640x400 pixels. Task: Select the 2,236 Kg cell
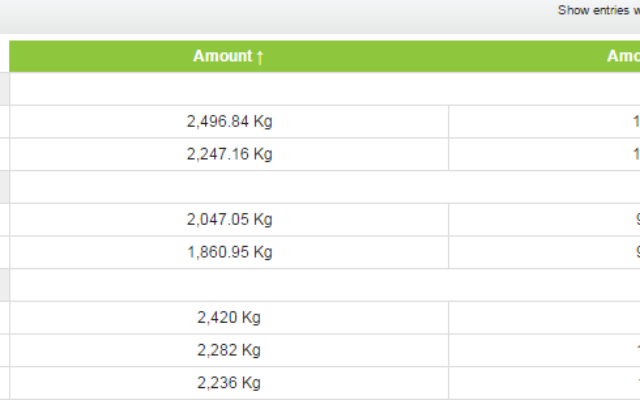[x=229, y=383]
